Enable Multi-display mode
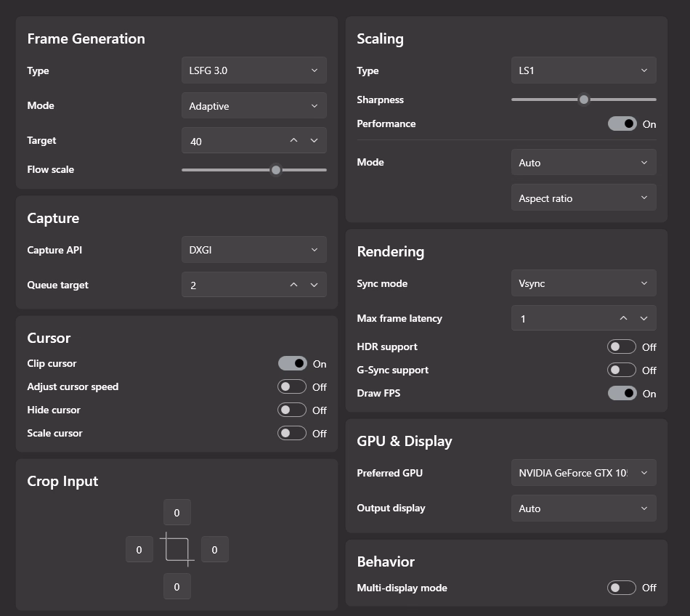This screenshot has width=690, height=616. coord(622,588)
